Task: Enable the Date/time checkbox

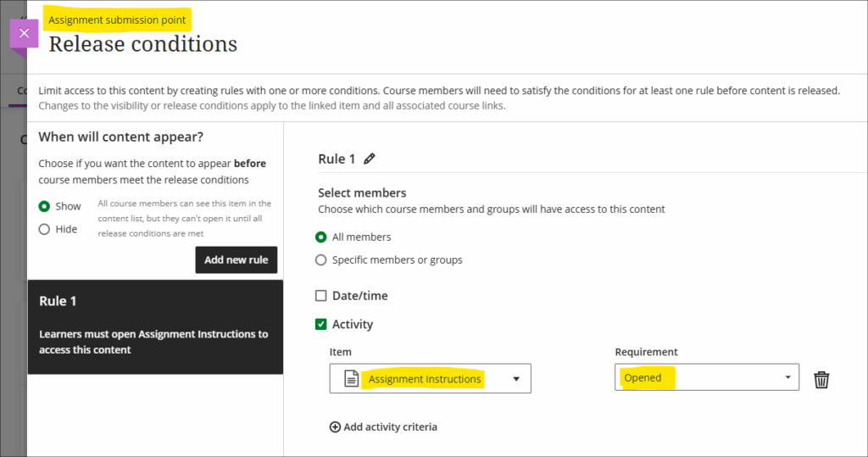Action: tap(321, 296)
